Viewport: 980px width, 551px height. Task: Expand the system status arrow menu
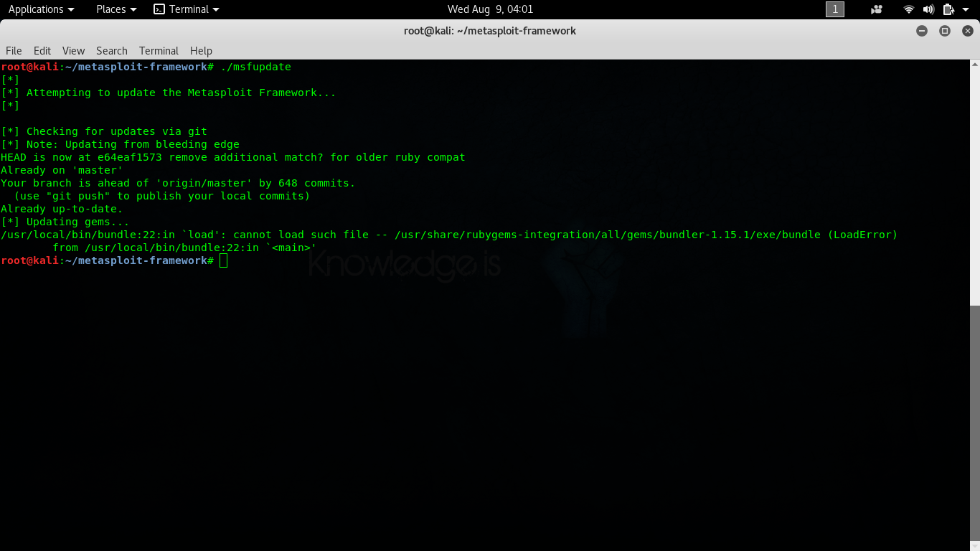(x=965, y=9)
